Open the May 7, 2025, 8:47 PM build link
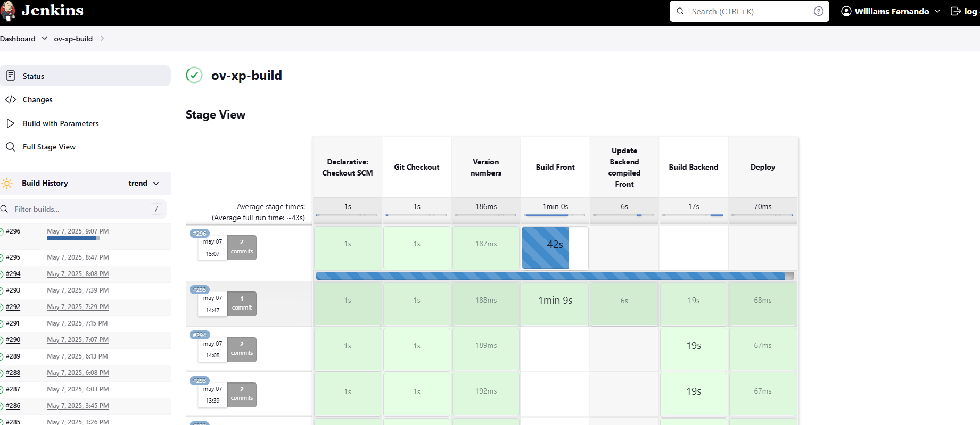The width and height of the screenshot is (980, 425). tap(78, 257)
